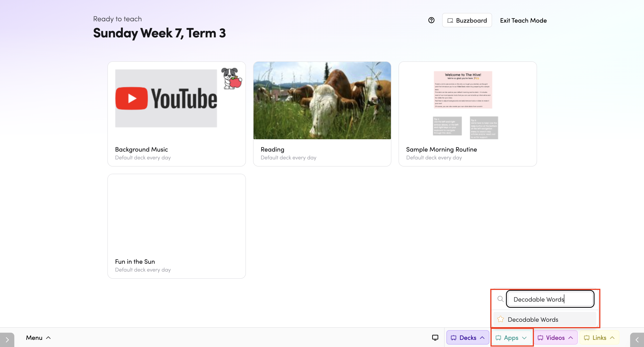644x347 pixels.
Task: Click Exit Teach Mode
Action: click(523, 20)
